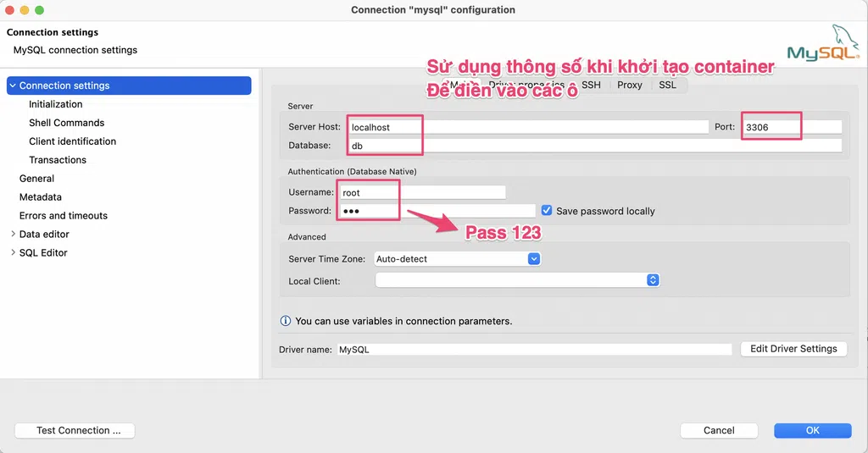Select Client identification item
Viewport: 868px width, 453px height.
[73, 141]
